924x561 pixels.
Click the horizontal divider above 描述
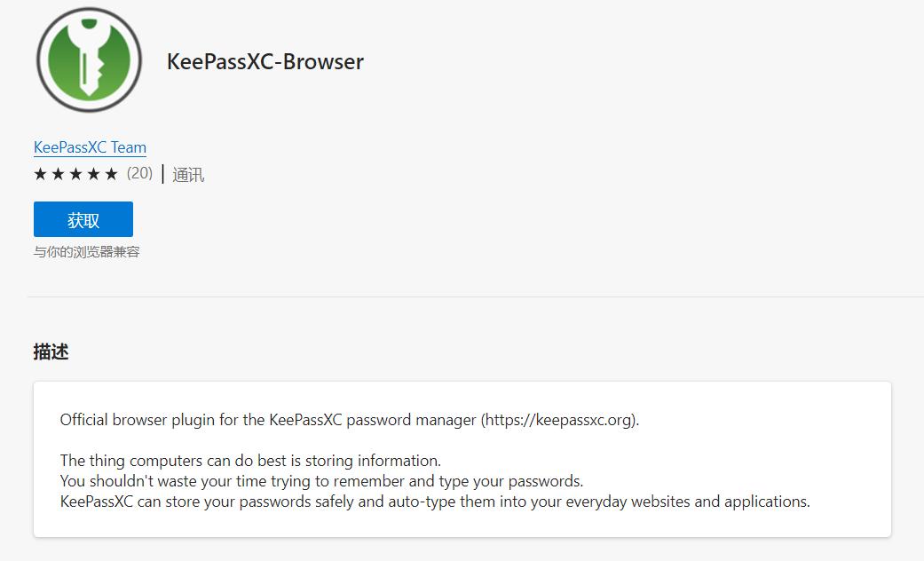coord(462,296)
